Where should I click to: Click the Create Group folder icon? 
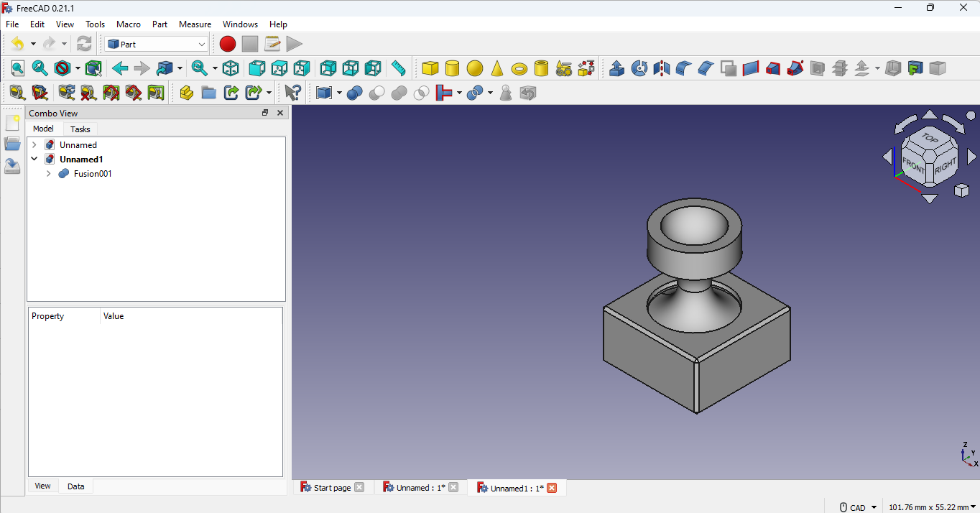(208, 93)
